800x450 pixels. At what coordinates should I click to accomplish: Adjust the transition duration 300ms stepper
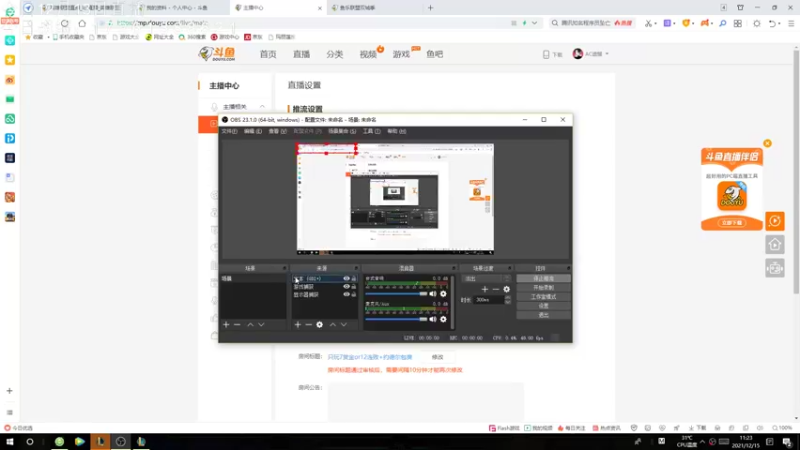pyautogui.click(x=508, y=300)
